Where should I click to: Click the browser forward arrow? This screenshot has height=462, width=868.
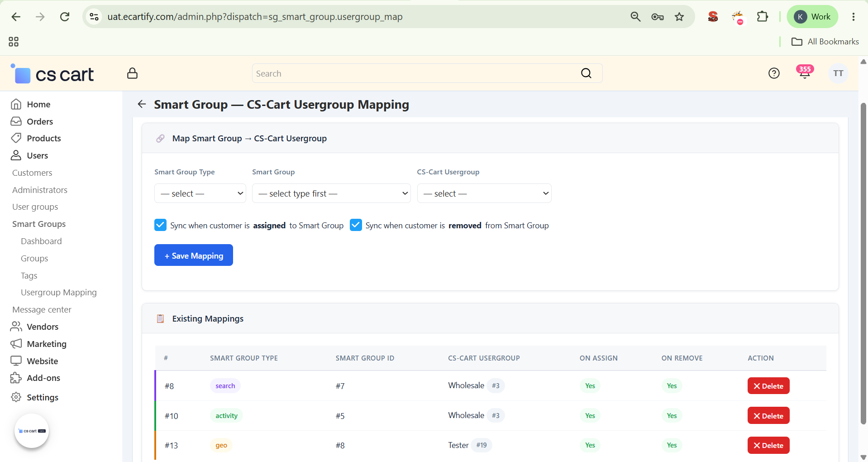pos(40,17)
